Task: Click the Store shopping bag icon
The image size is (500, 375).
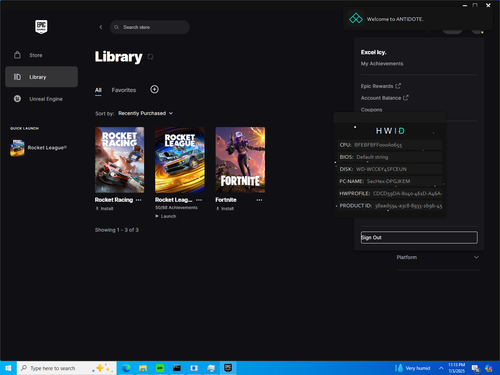Action: pyautogui.click(x=17, y=55)
